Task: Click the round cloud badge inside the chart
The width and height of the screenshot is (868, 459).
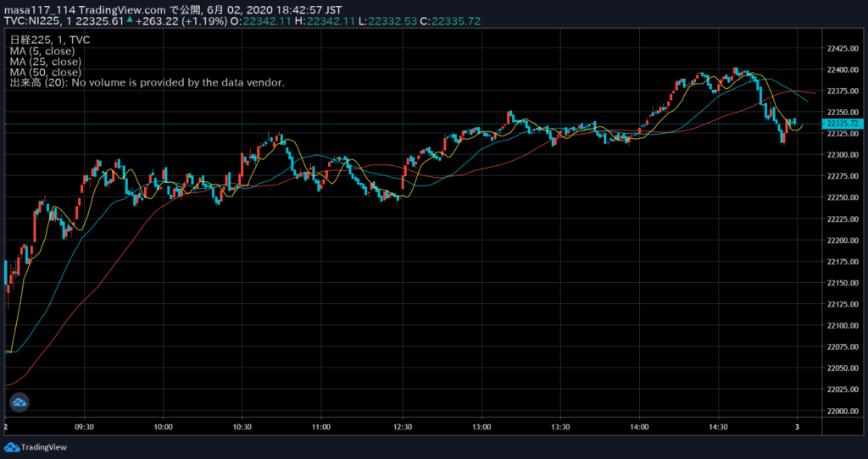Action: (x=20, y=402)
